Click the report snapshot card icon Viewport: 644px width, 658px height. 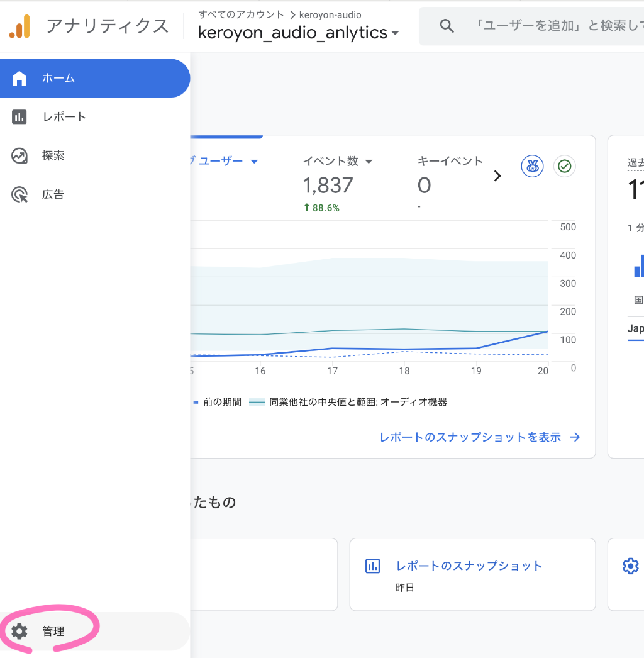pos(372,566)
